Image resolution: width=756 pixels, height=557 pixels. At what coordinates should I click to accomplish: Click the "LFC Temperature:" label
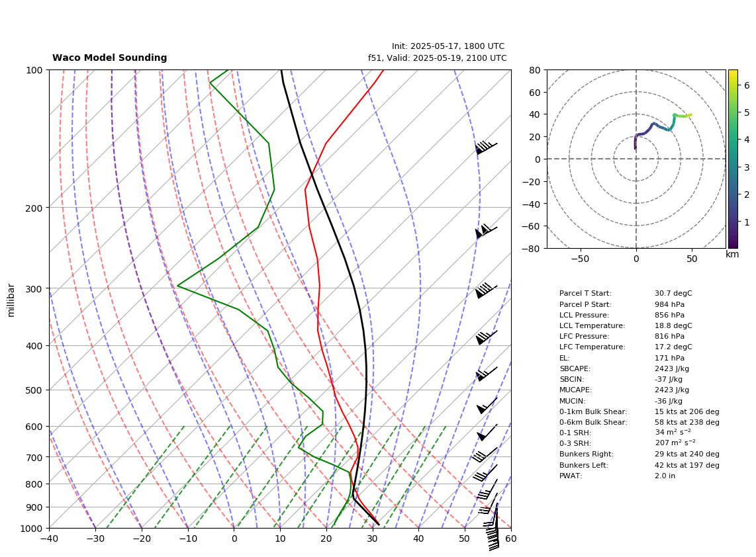tap(592, 347)
